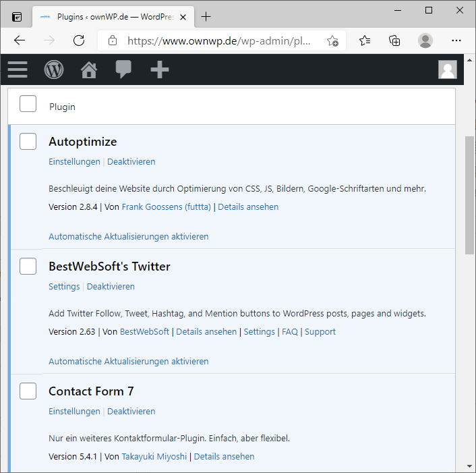Screen dimensions: 476x473
Task: Open the FAQ link for BestWebSoft's Twitter
Action: [x=290, y=332]
